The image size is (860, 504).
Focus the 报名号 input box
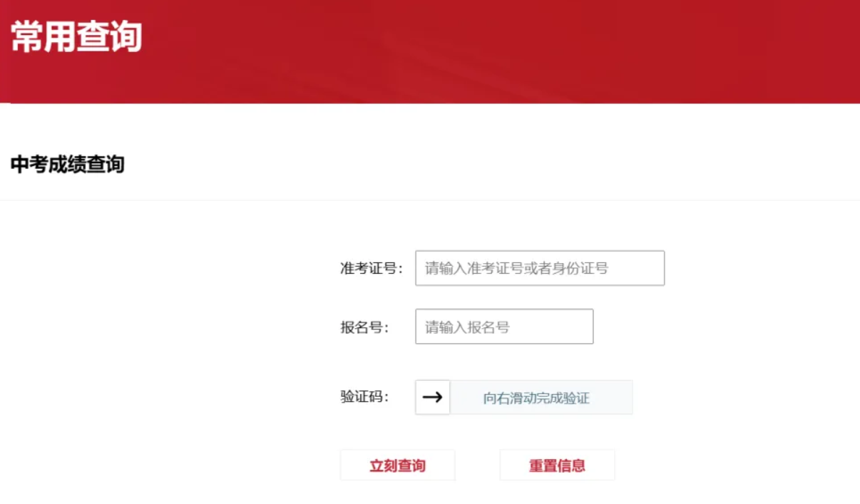pyautogui.click(x=504, y=326)
